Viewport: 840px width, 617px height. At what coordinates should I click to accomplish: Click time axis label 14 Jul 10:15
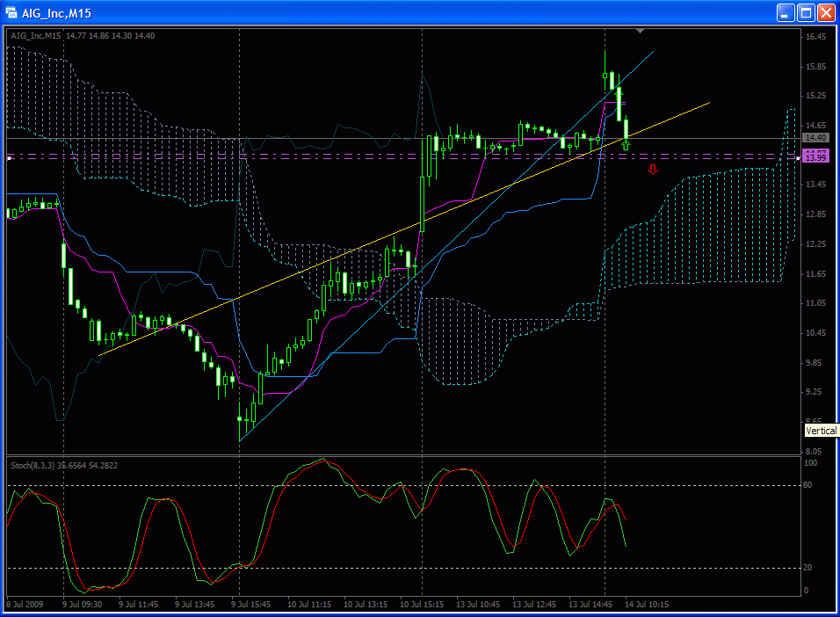647,605
